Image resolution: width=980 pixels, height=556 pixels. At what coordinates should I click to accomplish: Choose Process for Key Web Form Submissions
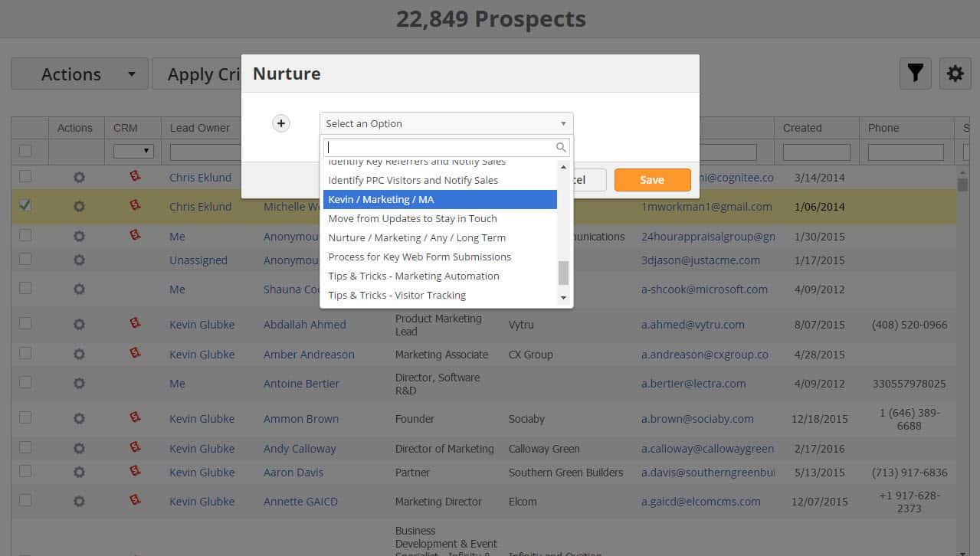tap(440, 257)
